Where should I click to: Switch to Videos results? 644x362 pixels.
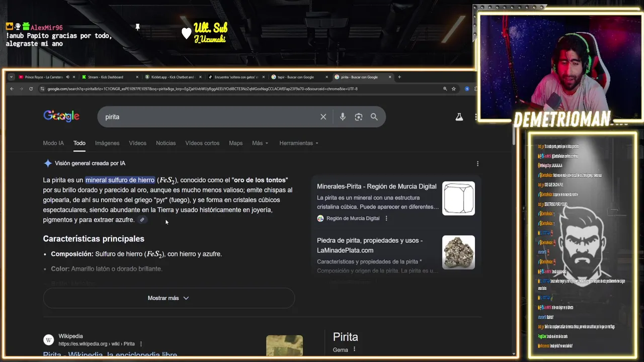point(137,143)
